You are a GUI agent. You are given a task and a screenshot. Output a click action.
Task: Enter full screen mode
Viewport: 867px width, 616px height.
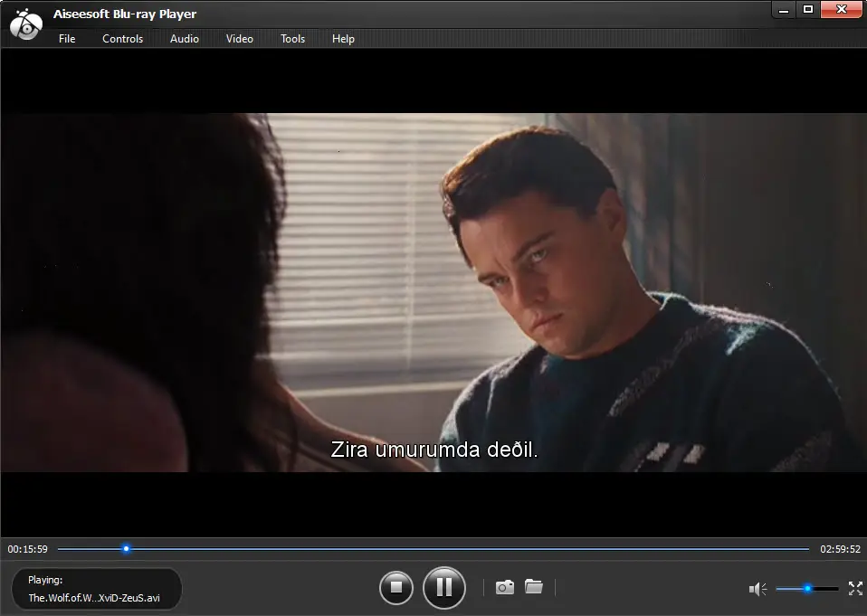pyautogui.click(x=855, y=588)
